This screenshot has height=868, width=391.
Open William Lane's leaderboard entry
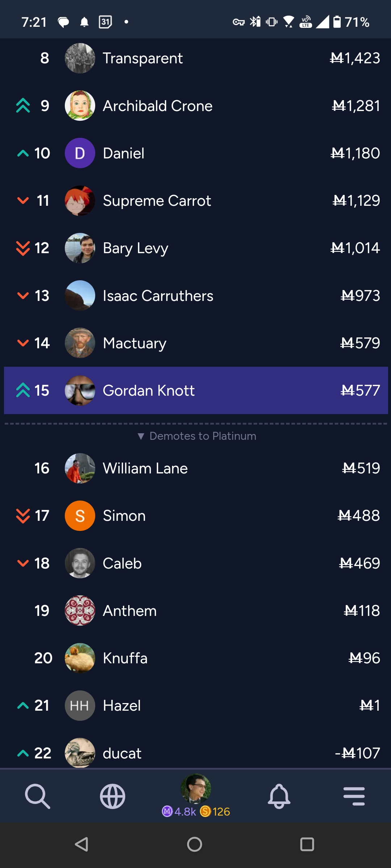click(x=195, y=468)
